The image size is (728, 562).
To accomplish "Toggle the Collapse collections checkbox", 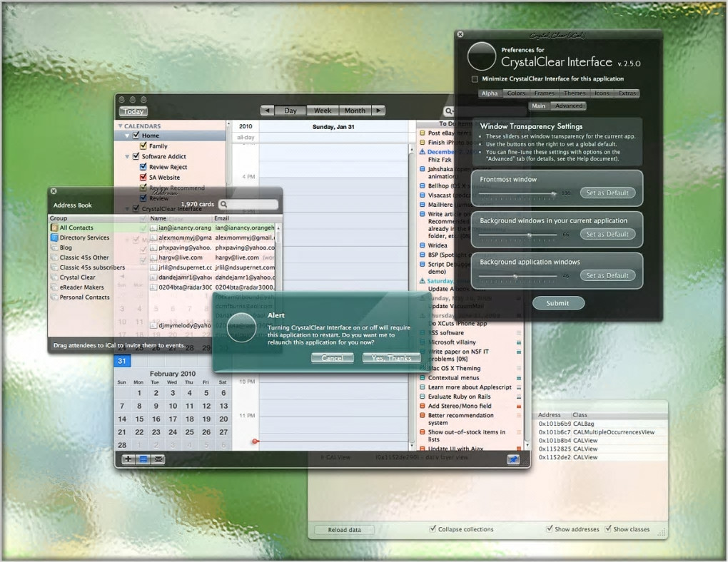I will coord(433,528).
